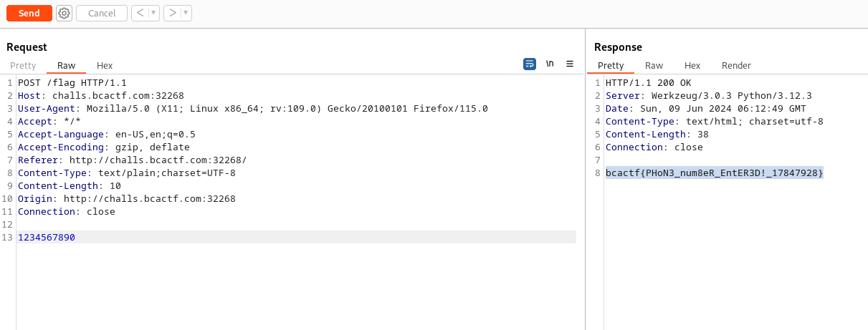
Task: Expand the forward history dropdown arrow
Action: click(186, 13)
